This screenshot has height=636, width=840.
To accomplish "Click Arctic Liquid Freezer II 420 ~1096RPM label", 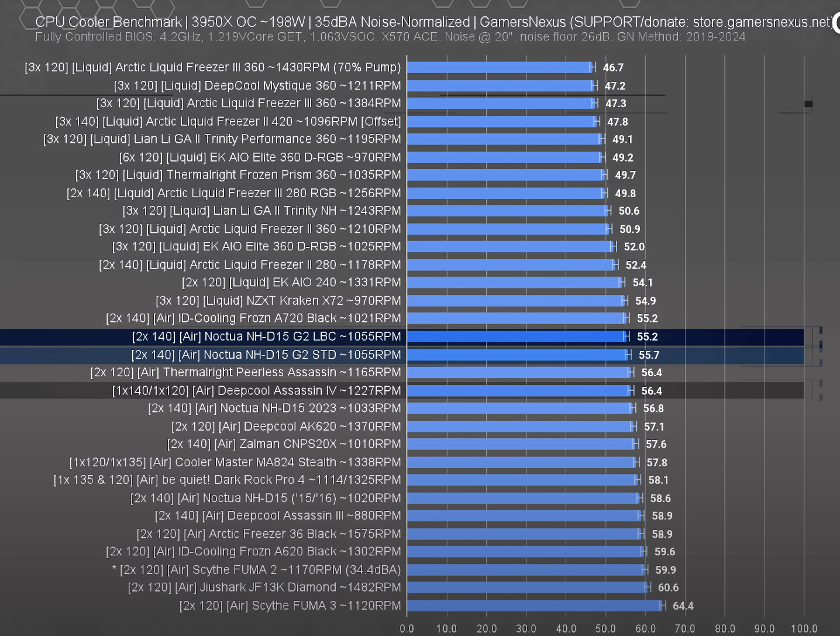I will tap(228, 122).
